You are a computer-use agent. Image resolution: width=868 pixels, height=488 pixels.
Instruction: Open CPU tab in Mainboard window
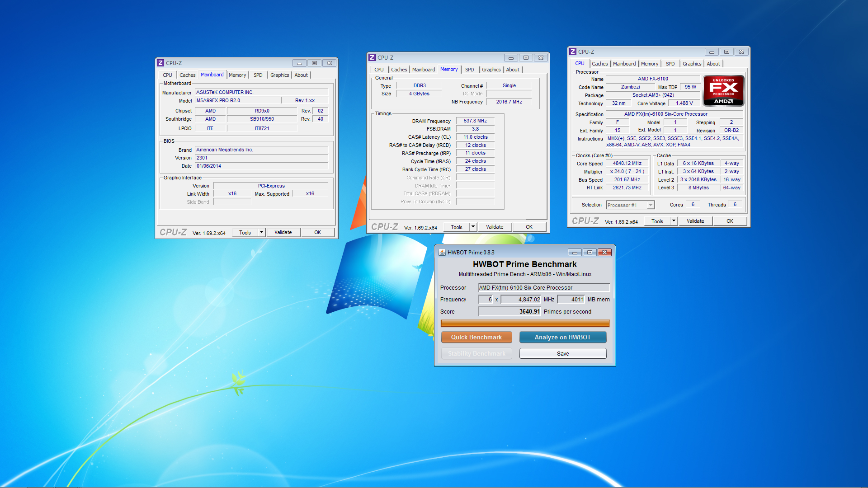pyautogui.click(x=167, y=75)
